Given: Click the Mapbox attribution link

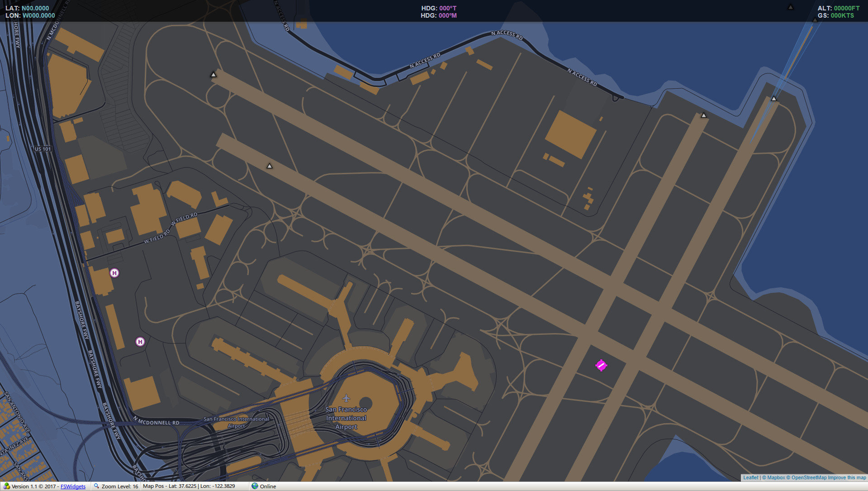Looking at the screenshot, I should pyautogui.click(x=776, y=477).
